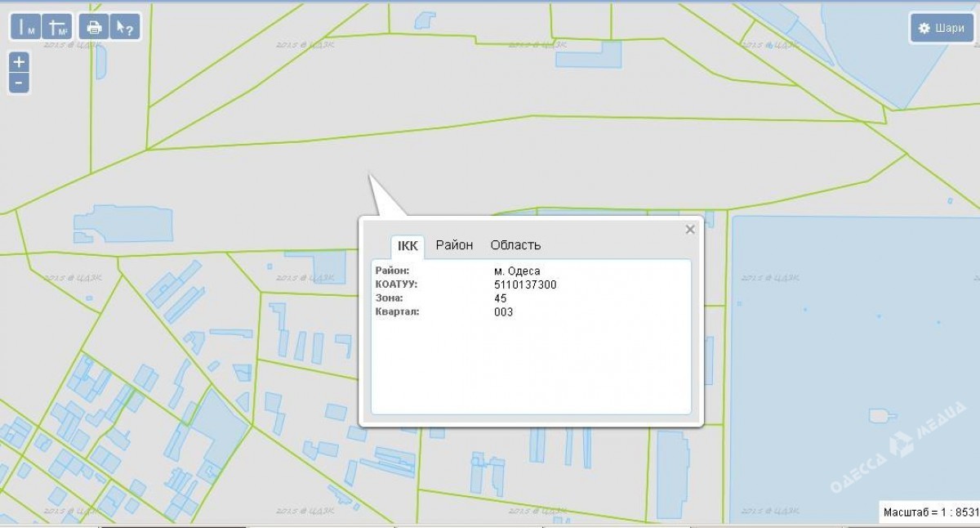
Task: Zoom out with the minus button
Action: point(19,83)
